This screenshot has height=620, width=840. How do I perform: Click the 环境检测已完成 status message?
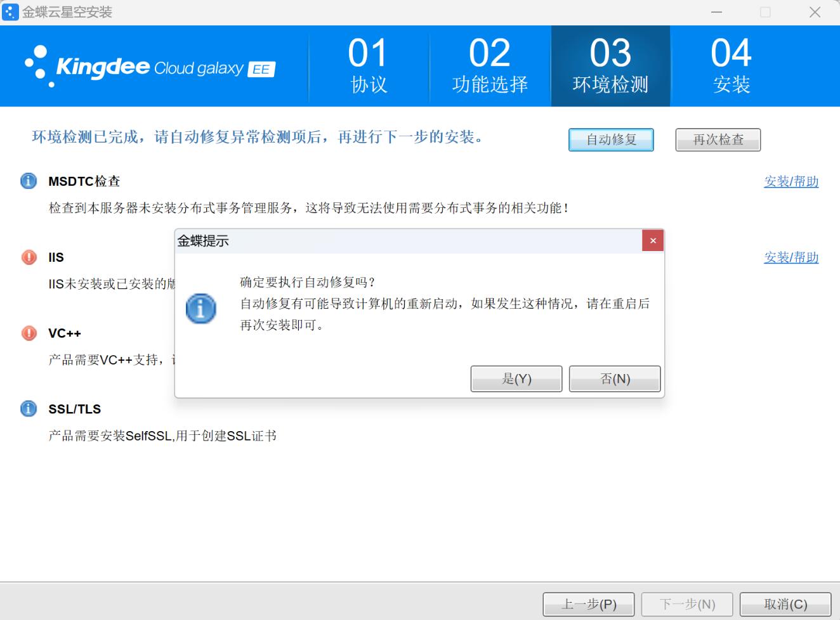[258, 137]
